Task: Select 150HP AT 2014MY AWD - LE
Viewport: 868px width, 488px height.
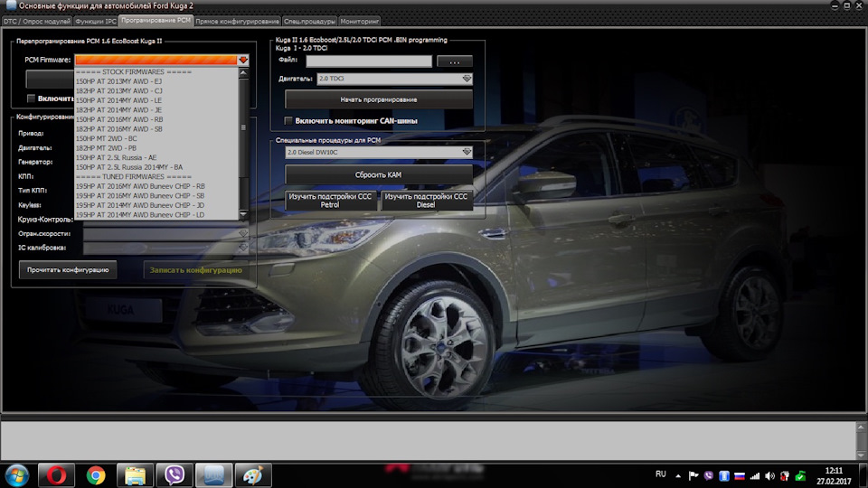Action: click(x=156, y=100)
